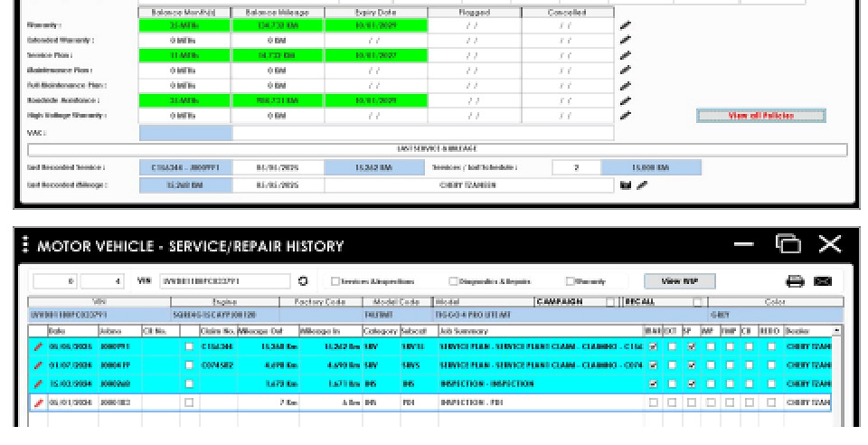Print the service/repair history

(796, 281)
